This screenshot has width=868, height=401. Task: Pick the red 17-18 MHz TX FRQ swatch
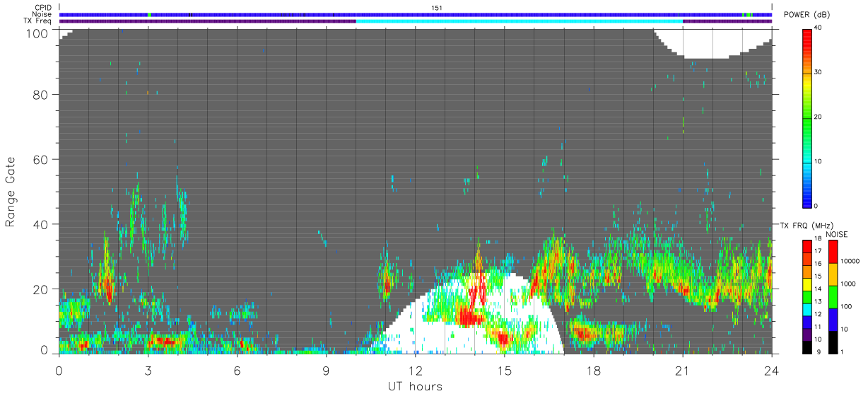(807, 246)
